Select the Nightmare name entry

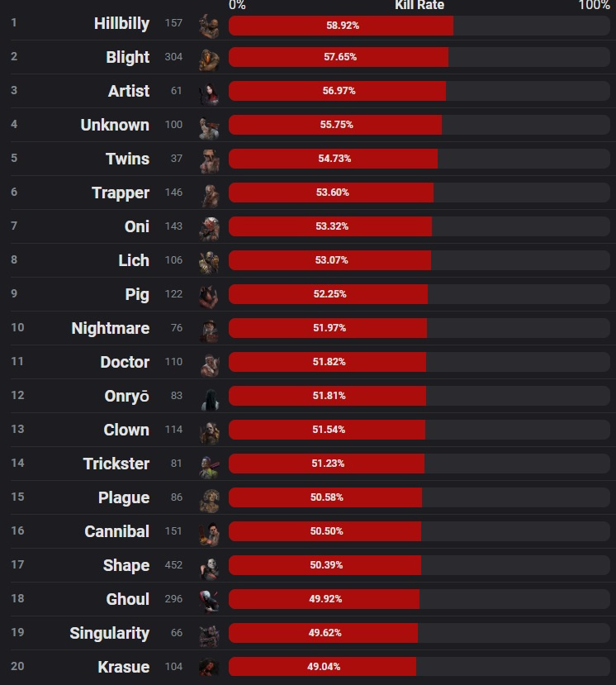pos(111,328)
